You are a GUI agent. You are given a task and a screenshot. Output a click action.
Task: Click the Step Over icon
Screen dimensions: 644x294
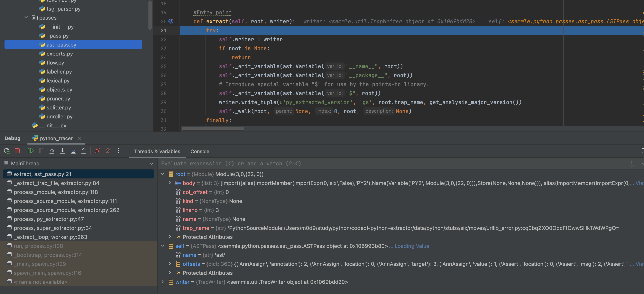pyautogui.click(x=52, y=151)
